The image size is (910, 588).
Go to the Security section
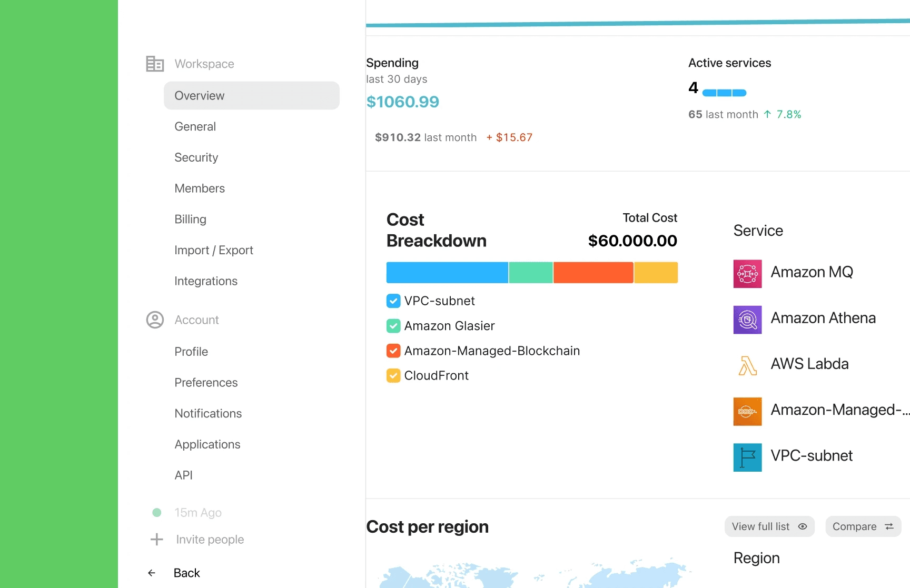tap(196, 157)
